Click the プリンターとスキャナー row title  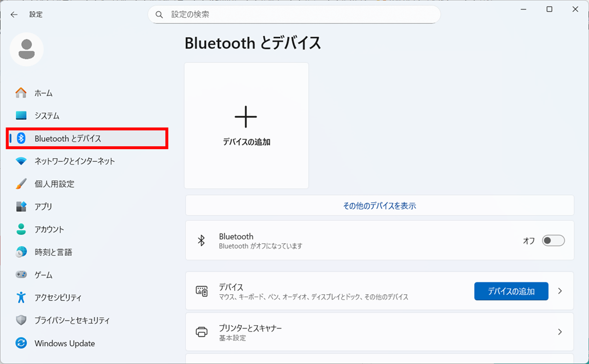click(x=250, y=328)
